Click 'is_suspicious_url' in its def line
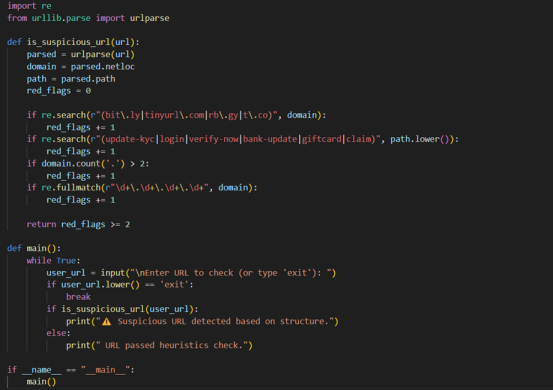Screen dimensions: 553x390 tap(68, 42)
